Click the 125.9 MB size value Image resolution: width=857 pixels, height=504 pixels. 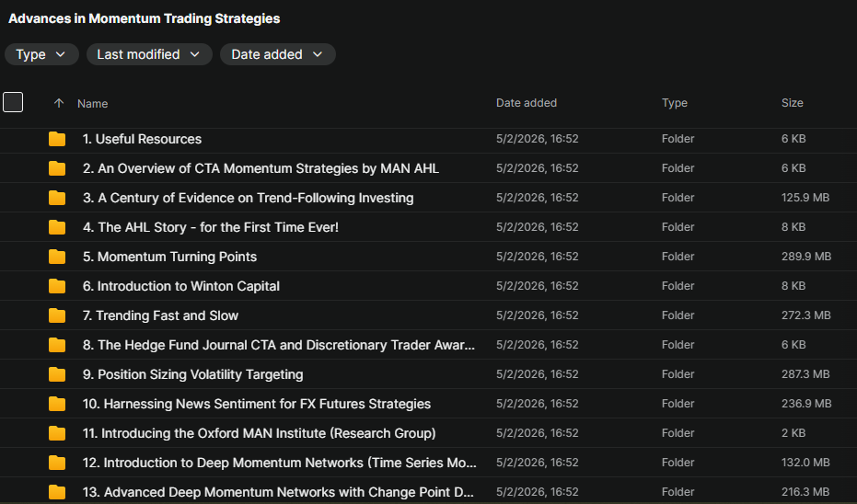click(805, 198)
